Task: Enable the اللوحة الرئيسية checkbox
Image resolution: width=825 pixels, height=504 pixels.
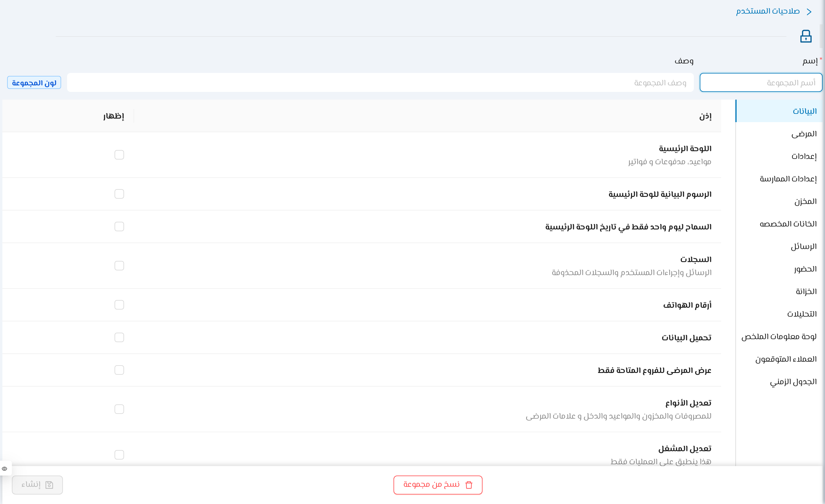Action: coord(119,155)
